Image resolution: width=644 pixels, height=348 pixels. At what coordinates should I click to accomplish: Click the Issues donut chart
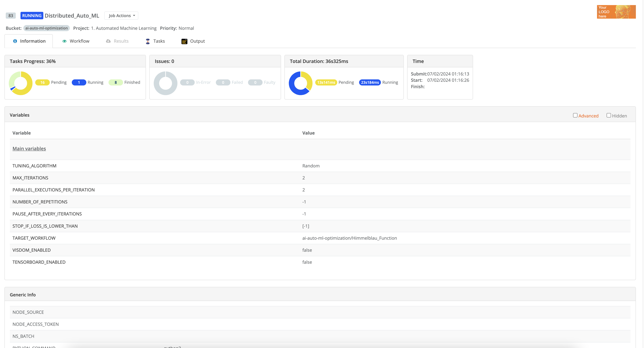pyautogui.click(x=166, y=83)
